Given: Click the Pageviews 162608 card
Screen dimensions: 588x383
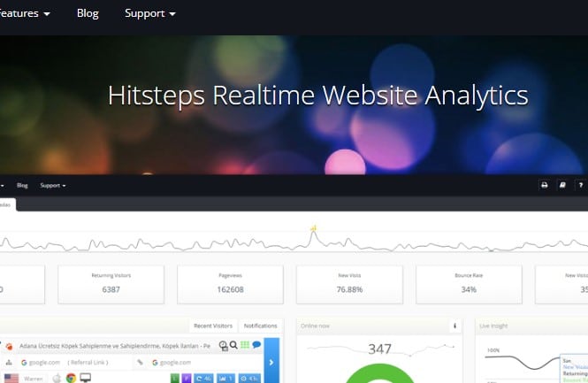Looking at the screenshot, I should (230, 284).
